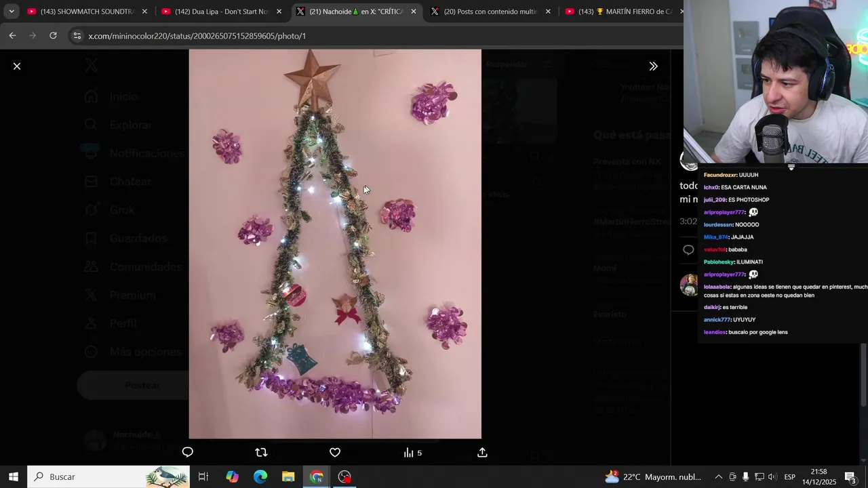This screenshot has height=488, width=868.
Task: Close the SHOWMATCH SOUNDTRACK tab
Action: pyautogui.click(x=144, y=12)
